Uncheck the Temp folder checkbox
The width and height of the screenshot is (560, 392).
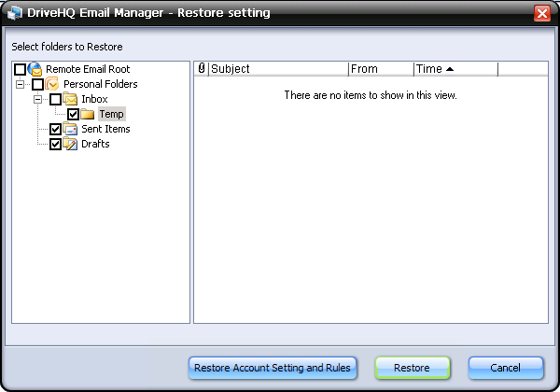coord(74,115)
